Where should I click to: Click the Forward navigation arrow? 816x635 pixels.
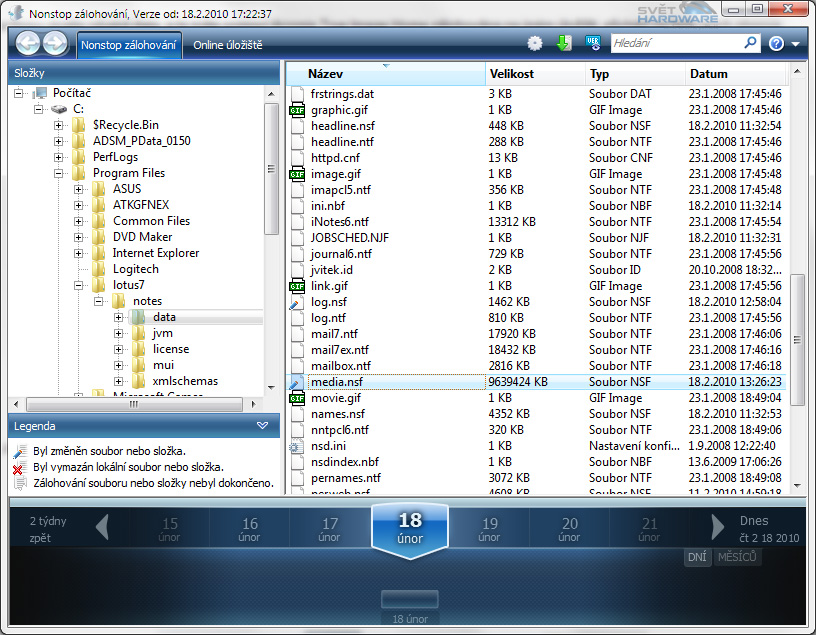(55, 44)
